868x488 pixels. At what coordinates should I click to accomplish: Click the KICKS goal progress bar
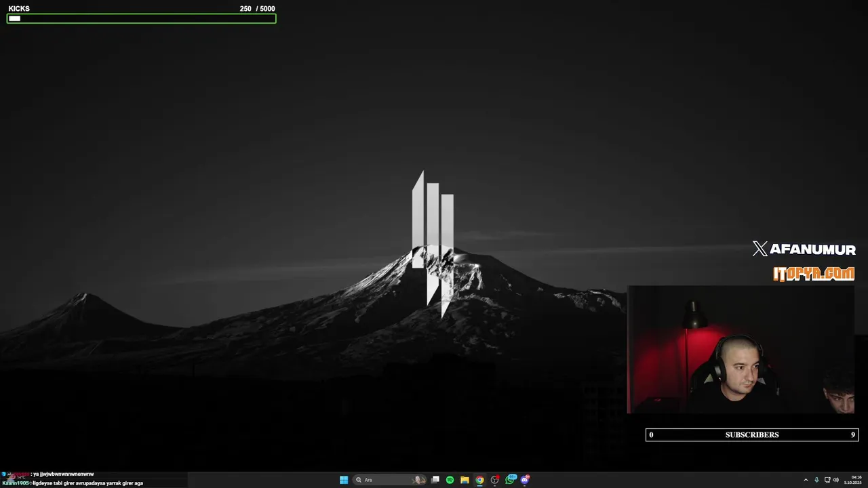tap(141, 19)
